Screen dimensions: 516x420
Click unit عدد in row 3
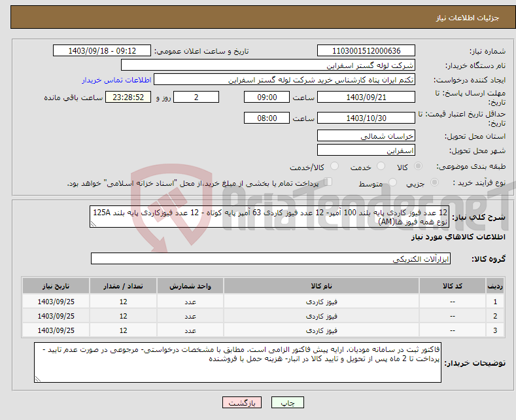[190, 330]
